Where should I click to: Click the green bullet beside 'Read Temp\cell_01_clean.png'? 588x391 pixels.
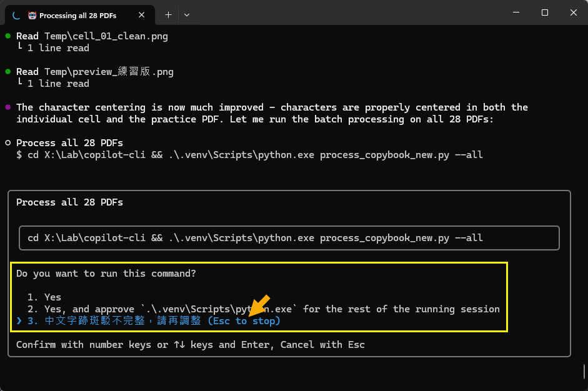(7, 36)
